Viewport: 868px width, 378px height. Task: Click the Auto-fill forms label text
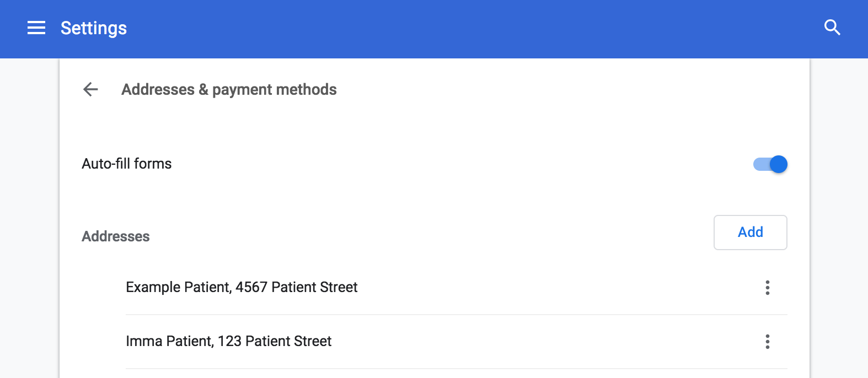pos(127,164)
